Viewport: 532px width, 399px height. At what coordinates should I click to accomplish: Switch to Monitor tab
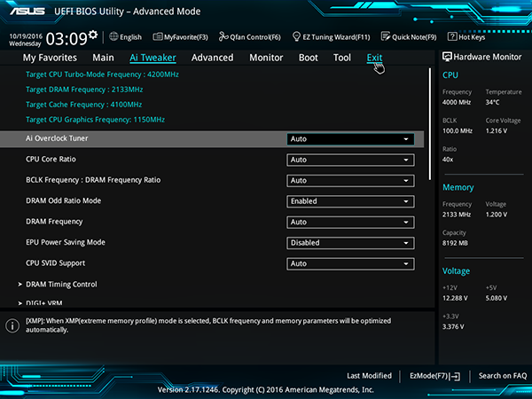click(266, 58)
